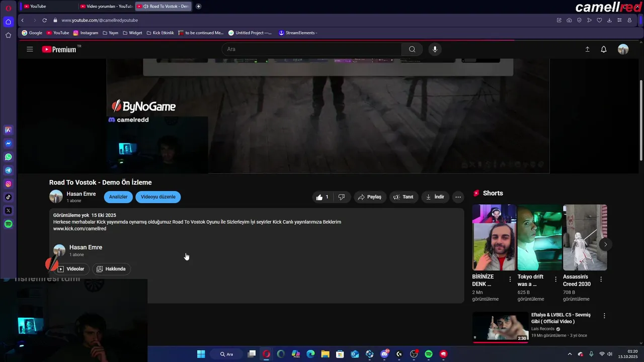
Task: Open X (Twitter) in Opera sidebar
Action: 8,211
